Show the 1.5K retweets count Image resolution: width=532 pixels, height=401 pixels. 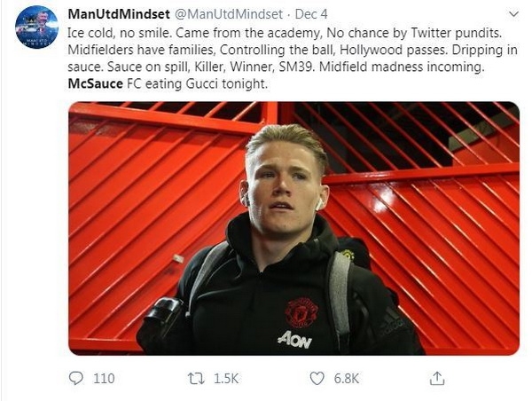click(226, 378)
